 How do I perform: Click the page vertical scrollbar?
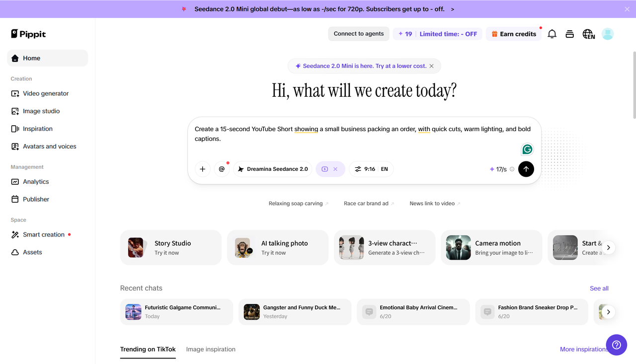click(x=634, y=84)
